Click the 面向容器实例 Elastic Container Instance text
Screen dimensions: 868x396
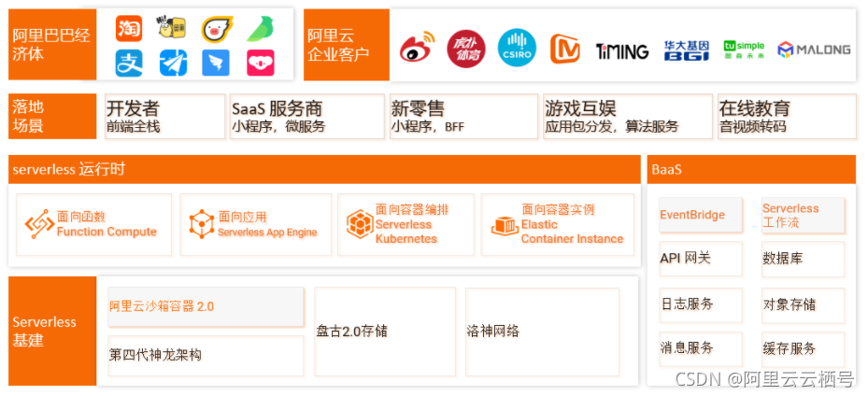click(573, 224)
